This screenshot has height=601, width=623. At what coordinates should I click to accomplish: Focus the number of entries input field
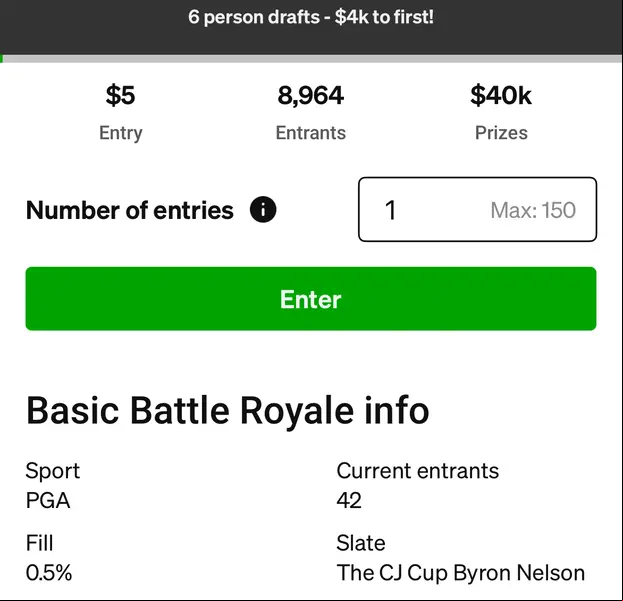tap(477, 209)
